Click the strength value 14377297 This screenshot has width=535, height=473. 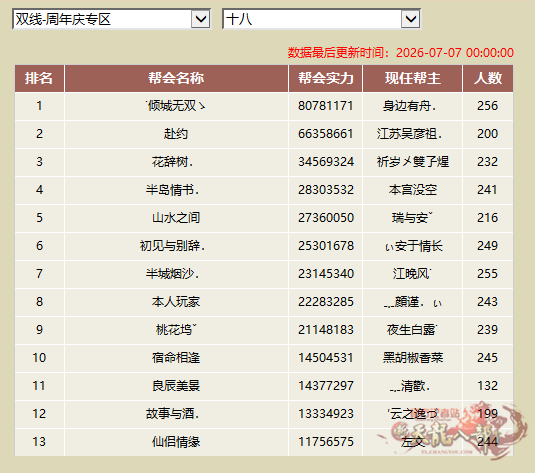click(x=326, y=386)
